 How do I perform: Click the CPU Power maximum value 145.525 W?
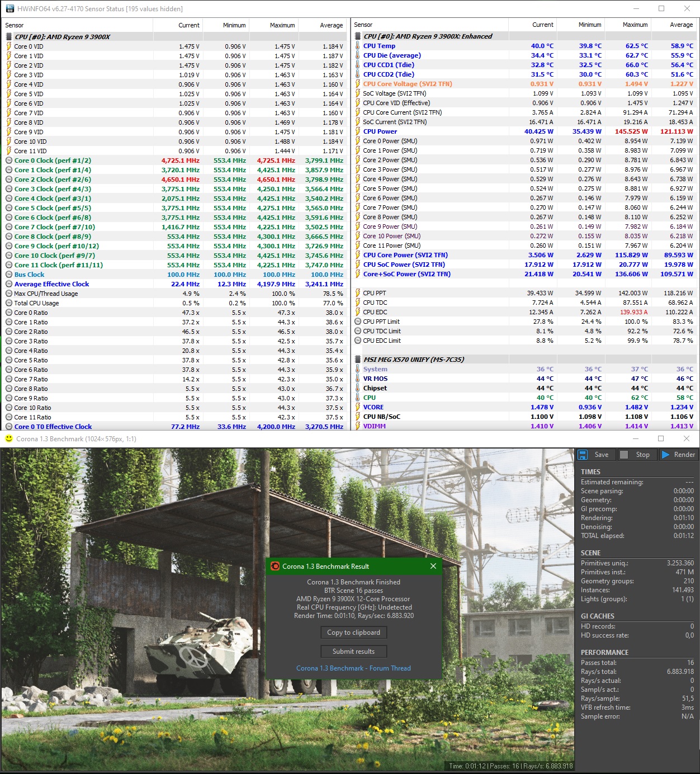(631, 131)
